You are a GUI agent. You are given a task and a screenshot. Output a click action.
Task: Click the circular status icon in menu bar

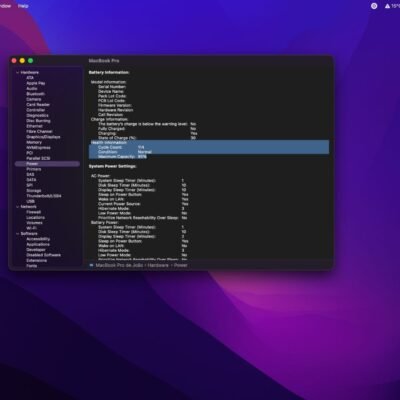coord(374,6)
